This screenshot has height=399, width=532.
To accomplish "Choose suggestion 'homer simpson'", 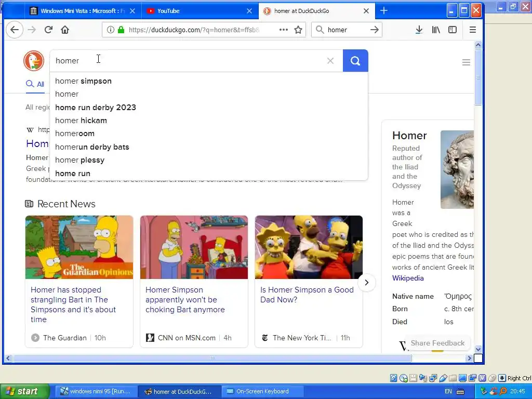I will pos(209,81).
